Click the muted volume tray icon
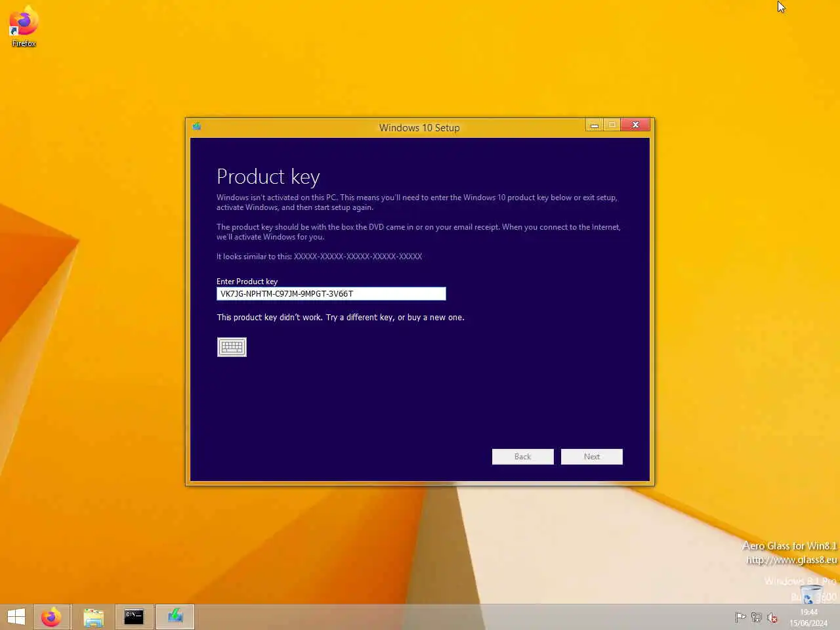The width and height of the screenshot is (840, 630). [772, 618]
